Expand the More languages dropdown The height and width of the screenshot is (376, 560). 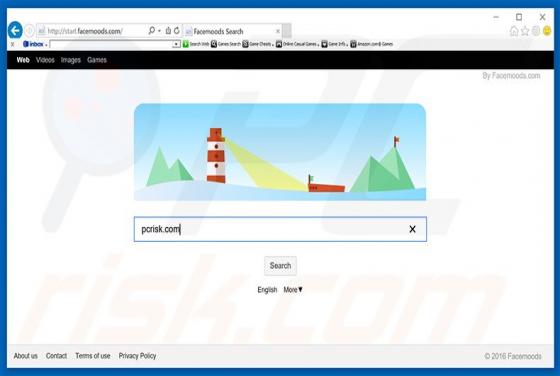point(293,290)
